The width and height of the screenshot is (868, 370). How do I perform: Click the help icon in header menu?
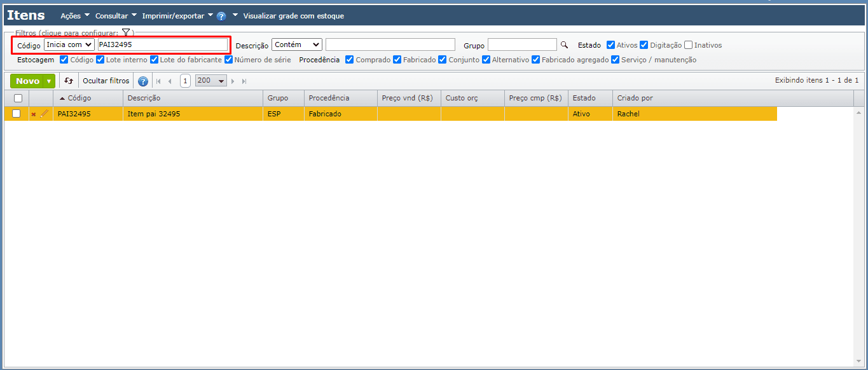click(221, 16)
